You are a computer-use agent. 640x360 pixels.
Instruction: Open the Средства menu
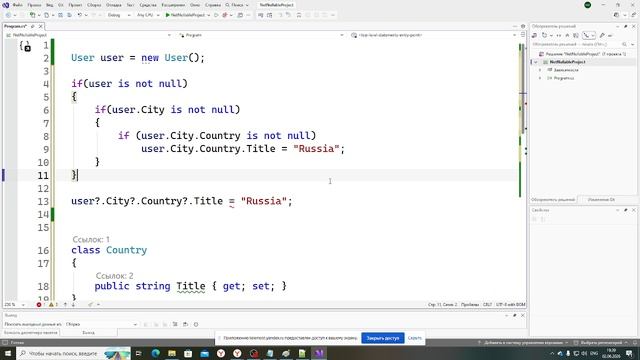(x=148, y=5)
